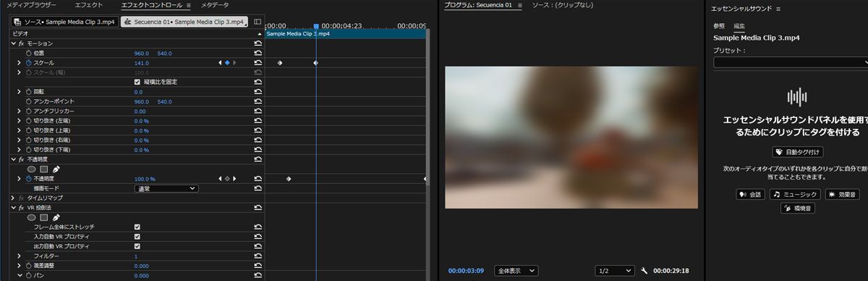Expand the scale (スケール) property
Viewport: 868px width, 281px height.
pyautogui.click(x=20, y=63)
